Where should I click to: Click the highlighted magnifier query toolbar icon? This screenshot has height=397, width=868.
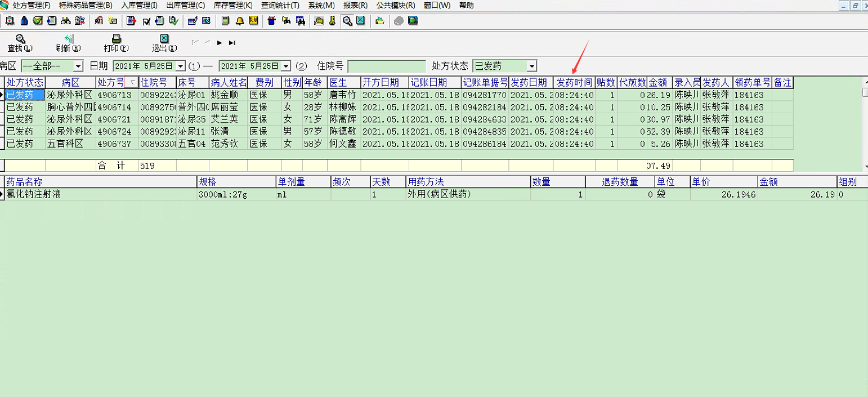coord(347,21)
